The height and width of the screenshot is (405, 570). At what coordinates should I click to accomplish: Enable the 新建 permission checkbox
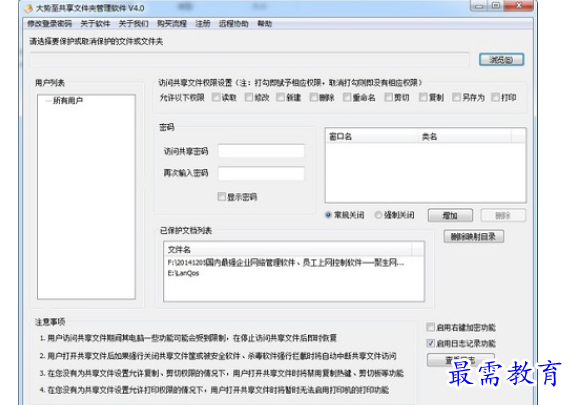280,97
